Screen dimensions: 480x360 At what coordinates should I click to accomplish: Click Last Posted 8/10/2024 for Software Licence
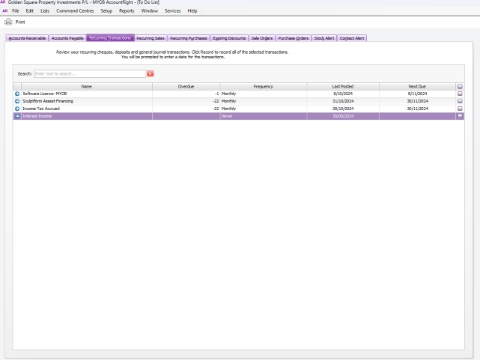tap(343, 94)
